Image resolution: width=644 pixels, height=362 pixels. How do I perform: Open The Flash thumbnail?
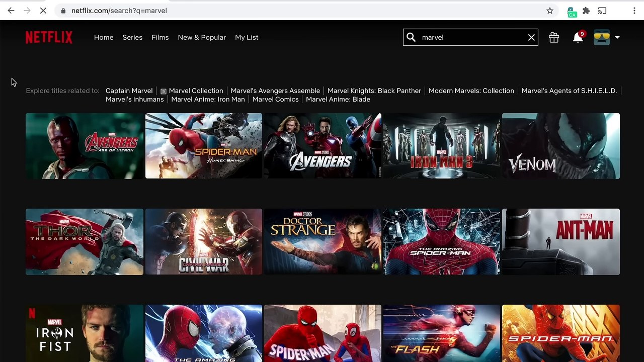(442, 333)
